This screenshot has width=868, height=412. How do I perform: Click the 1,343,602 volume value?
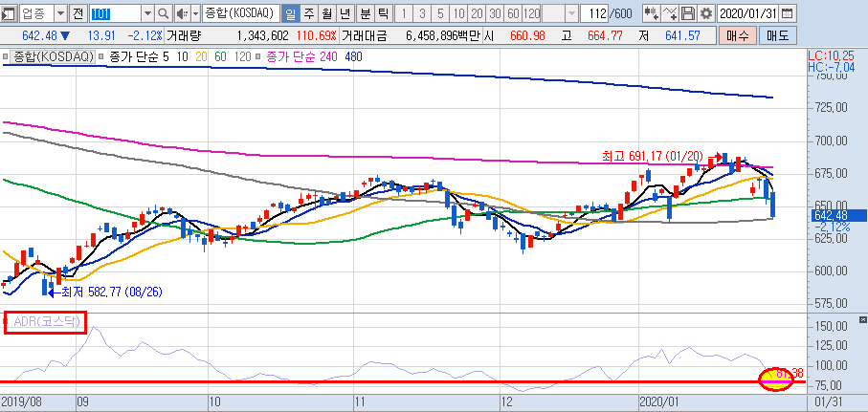pos(262,36)
